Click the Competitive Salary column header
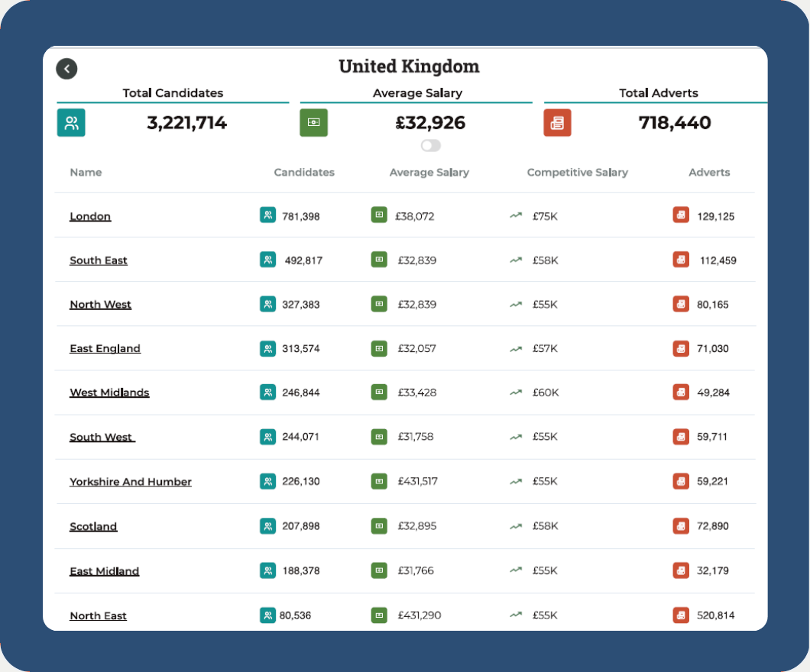 coord(578,173)
